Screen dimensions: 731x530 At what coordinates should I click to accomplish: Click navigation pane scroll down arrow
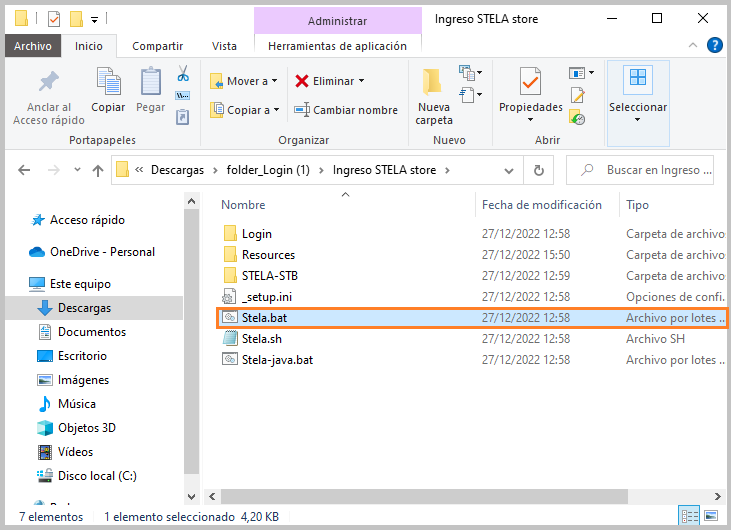(x=191, y=496)
